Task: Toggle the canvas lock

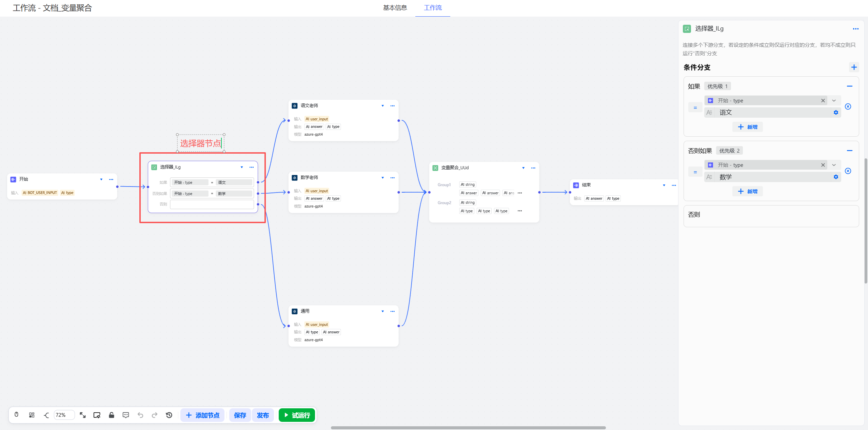Action: tap(112, 415)
